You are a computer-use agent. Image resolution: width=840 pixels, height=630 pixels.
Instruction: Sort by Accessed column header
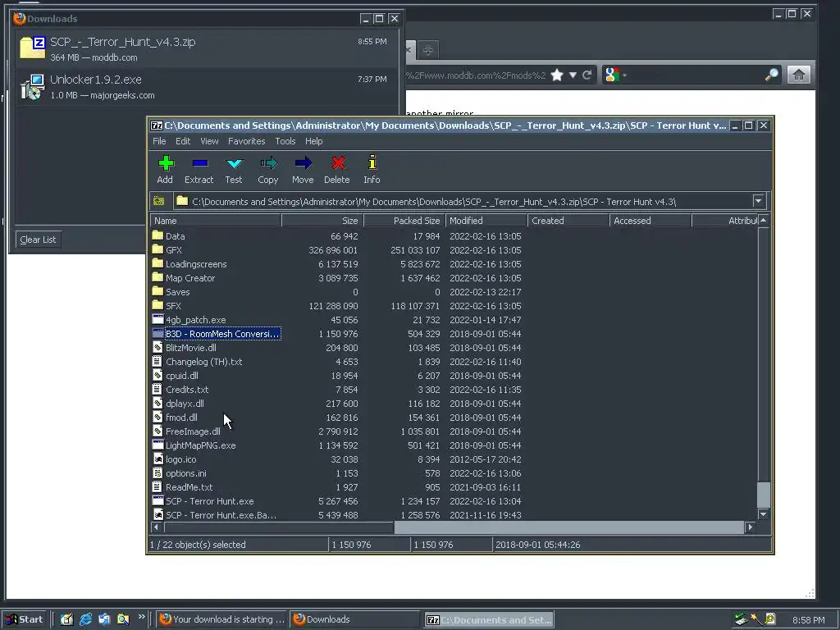point(651,221)
